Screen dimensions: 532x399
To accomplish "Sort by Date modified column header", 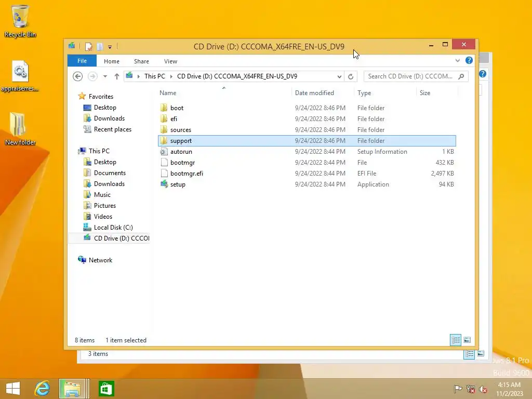I will (323, 93).
